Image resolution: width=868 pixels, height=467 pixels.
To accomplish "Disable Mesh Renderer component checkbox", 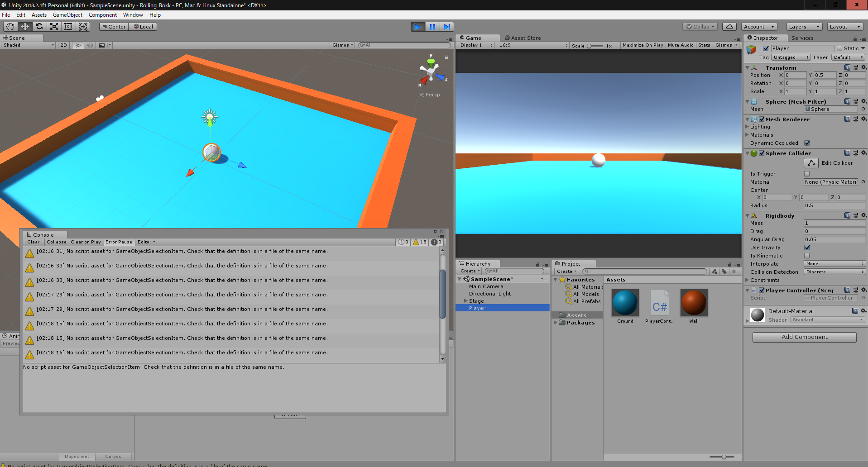I will tap(762, 119).
